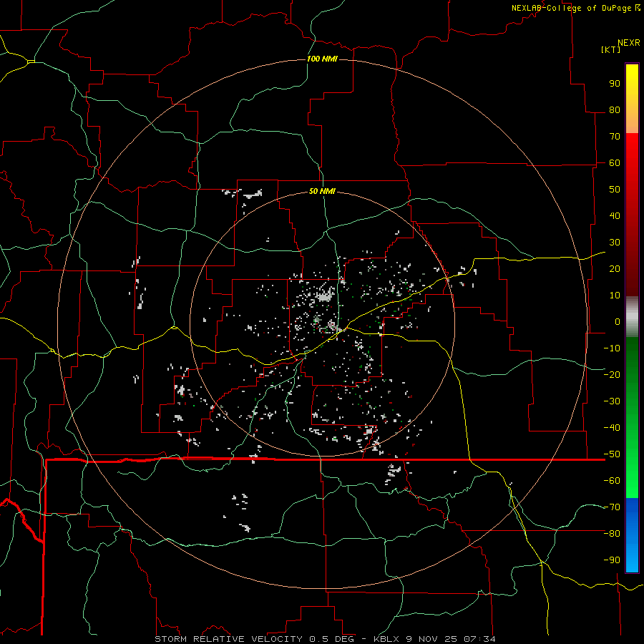Click the -30 kt value on the color scale
644x644 pixels.
coord(612,401)
